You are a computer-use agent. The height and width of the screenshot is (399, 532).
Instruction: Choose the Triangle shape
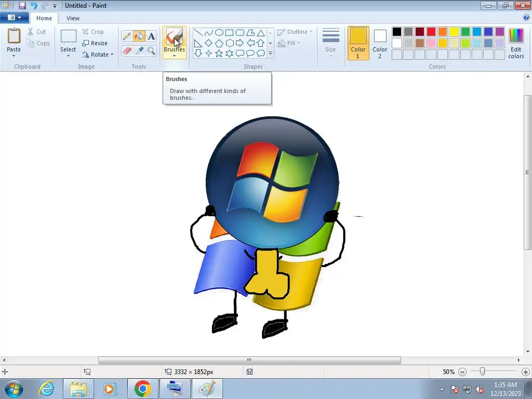(x=261, y=33)
